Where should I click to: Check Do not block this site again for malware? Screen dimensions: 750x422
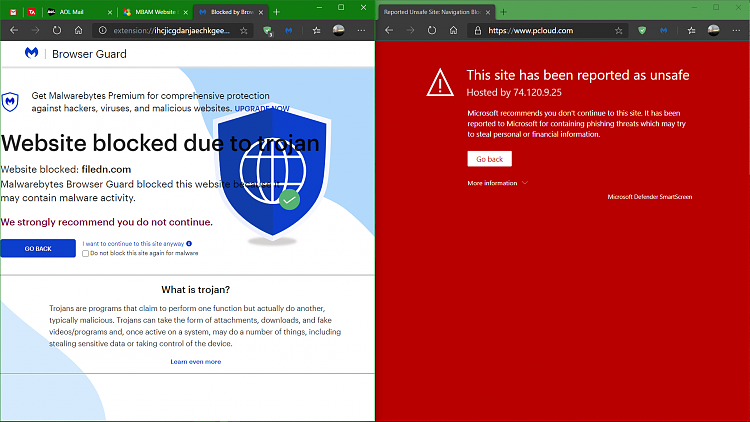86,254
